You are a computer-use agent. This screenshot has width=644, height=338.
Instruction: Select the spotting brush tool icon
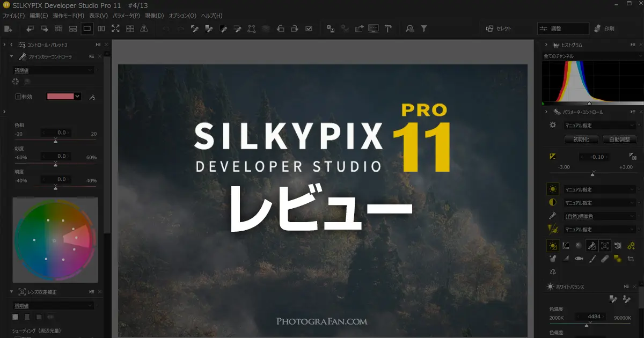click(x=592, y=259)
